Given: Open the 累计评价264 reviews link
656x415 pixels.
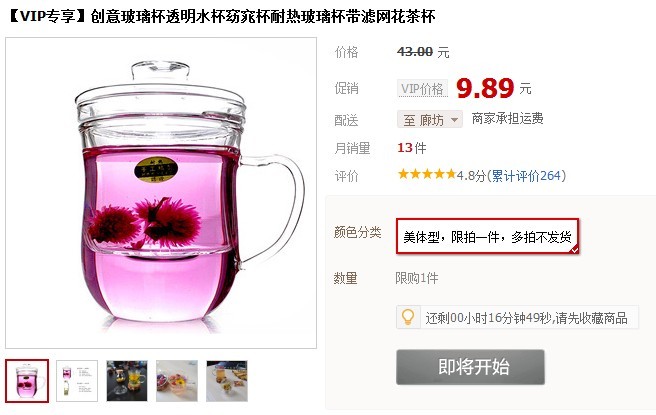Looking at the screenshot, I should (526, 175).
